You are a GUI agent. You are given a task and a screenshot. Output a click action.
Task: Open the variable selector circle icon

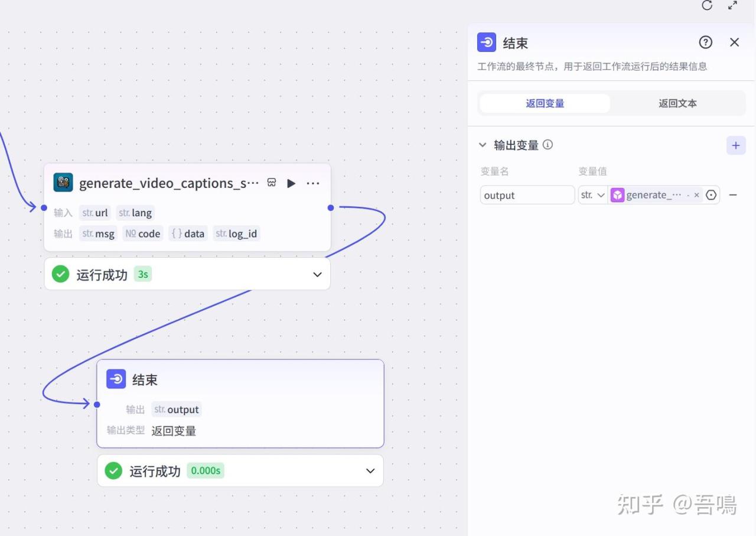point(711,195)
